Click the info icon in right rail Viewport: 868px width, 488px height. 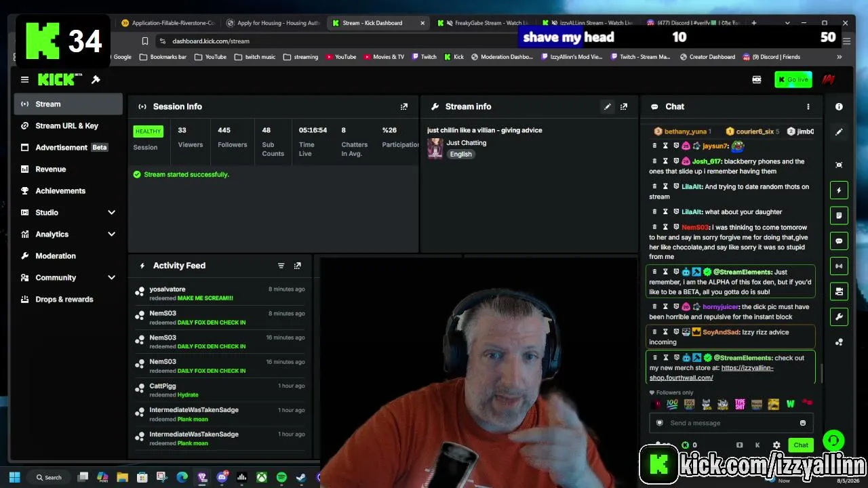point(839,106)
